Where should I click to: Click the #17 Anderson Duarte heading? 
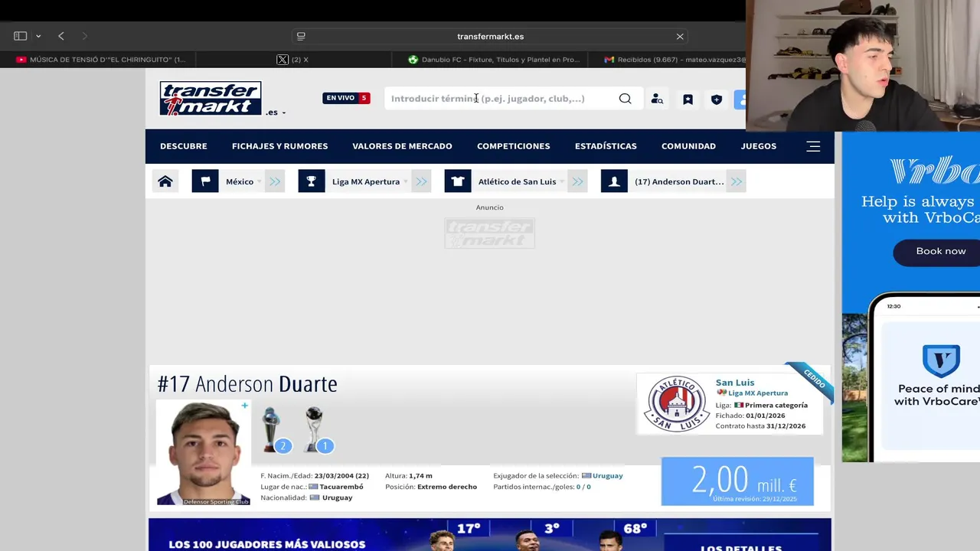[247, 384]
